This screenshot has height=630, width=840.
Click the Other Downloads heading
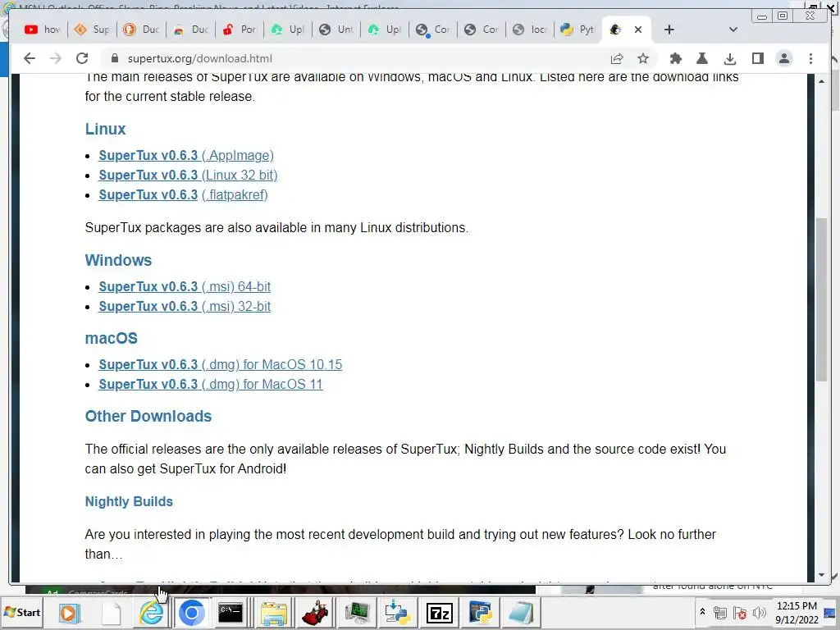148,416
